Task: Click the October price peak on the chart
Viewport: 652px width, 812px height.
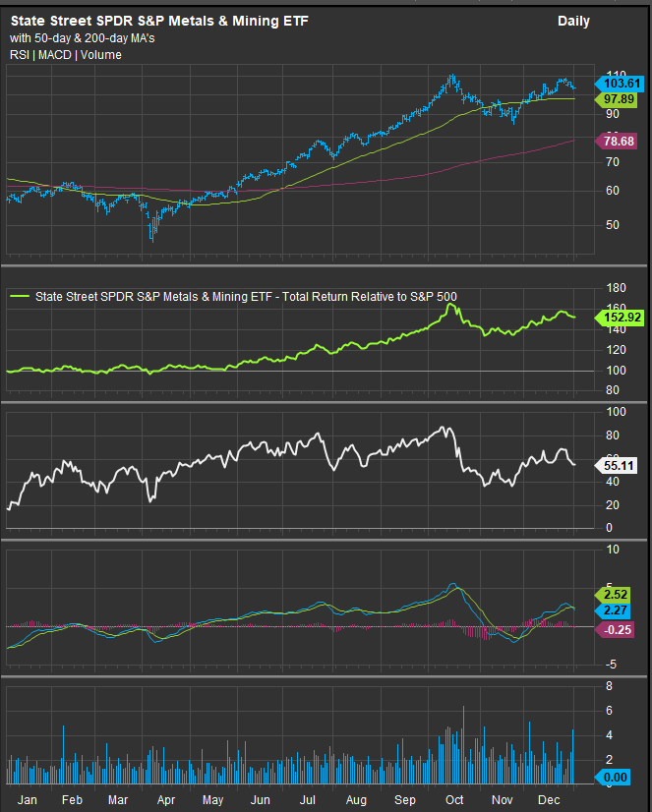Action: [x=452, y=77]
